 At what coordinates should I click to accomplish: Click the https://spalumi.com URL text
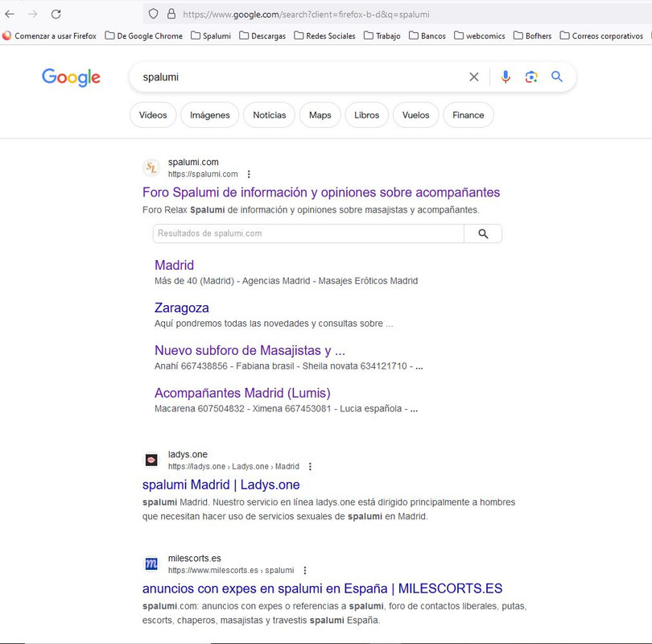203,174
